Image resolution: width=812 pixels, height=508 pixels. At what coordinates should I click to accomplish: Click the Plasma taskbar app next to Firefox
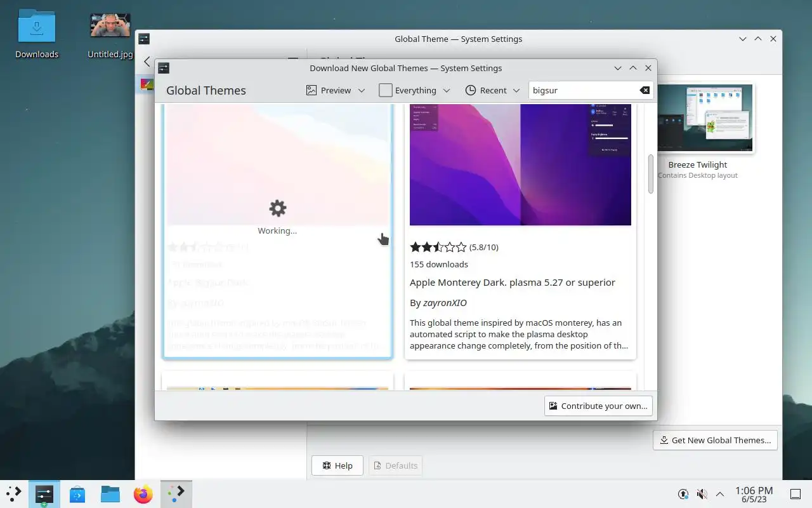(176, 494)
